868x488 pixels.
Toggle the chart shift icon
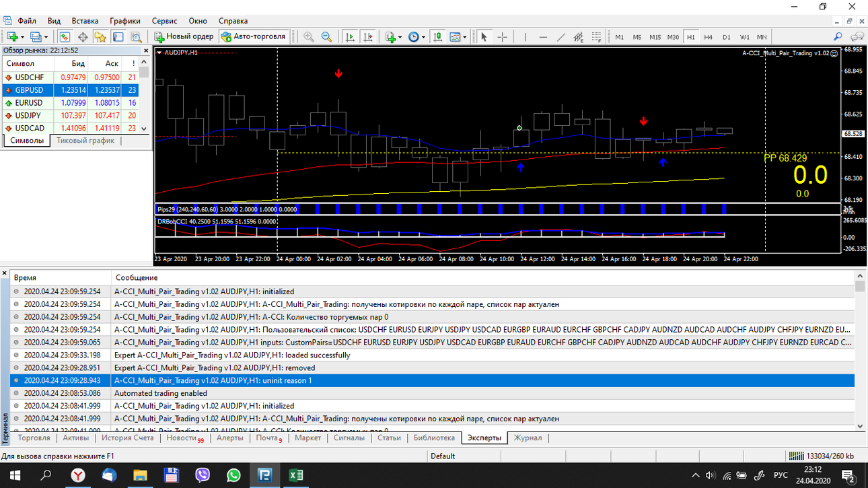(367, 37)
